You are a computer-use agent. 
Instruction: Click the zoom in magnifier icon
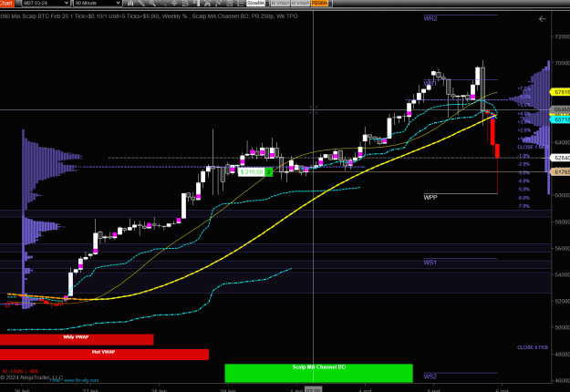coord(152,4)
